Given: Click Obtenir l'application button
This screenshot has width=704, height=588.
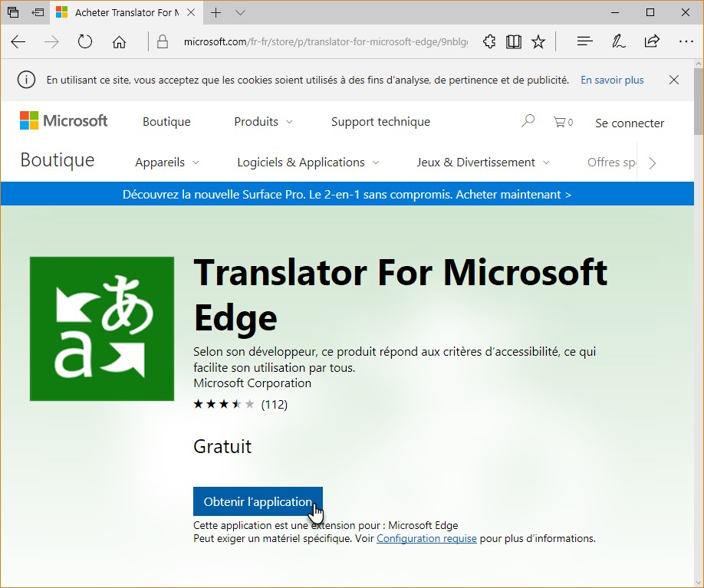Looking at the screenshot, I should pyautogui.click(x=258, y=501).
